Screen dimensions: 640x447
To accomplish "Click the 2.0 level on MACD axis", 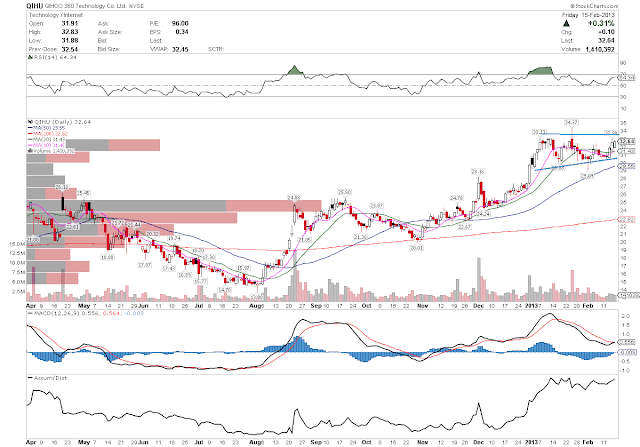I will pyautogui.click(x=624, y=316).
